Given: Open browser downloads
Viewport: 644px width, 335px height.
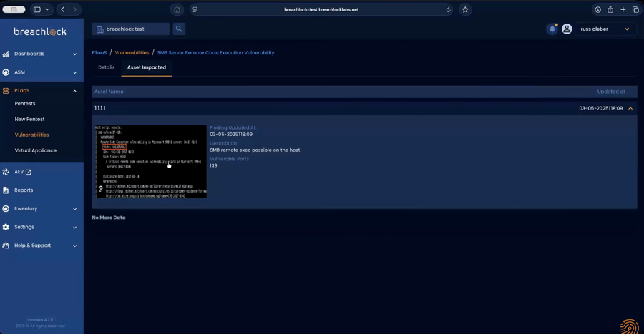Looking at the screenshot, I should point(597,9).
